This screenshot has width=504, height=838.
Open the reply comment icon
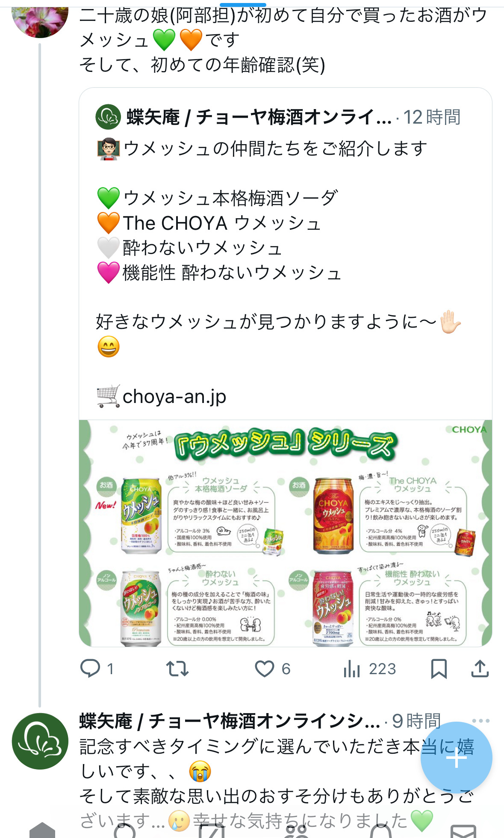tap(90, 669)
